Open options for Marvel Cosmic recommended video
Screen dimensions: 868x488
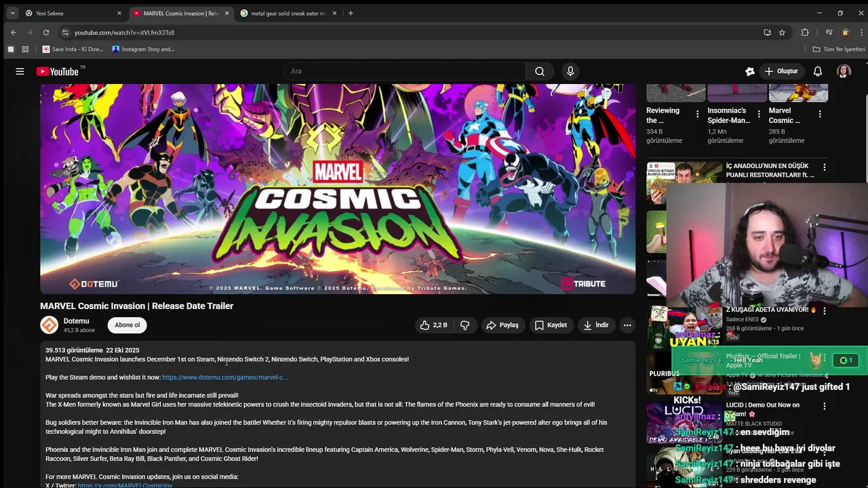(820, 114)
